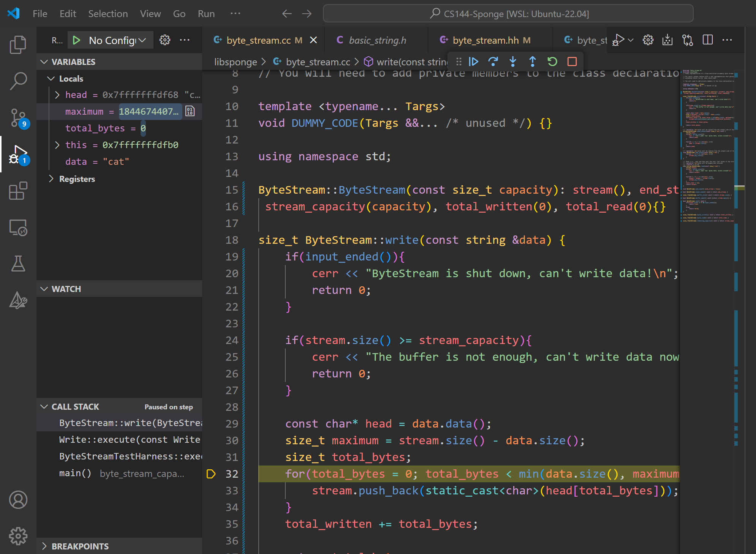The width and height of the screenshot is (756, 554).
Task: Click Restart in debug toolbar
Action: 552,62
